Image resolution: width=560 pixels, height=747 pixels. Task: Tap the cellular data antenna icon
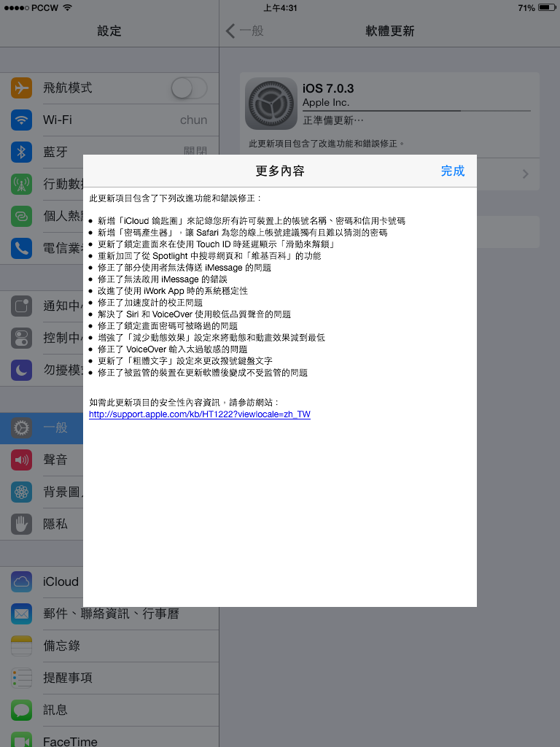coord(21,184)
